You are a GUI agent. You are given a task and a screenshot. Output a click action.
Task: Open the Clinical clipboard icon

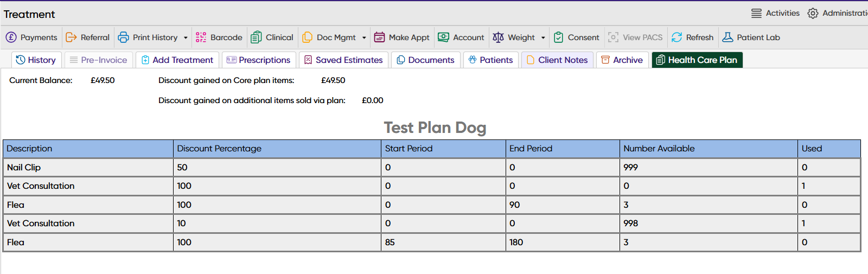(x=256, y=37)
